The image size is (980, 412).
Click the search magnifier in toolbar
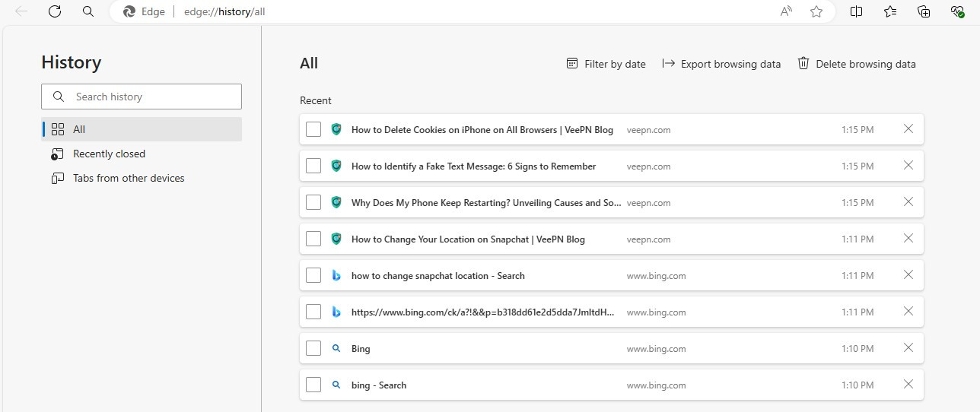point(88,11)
